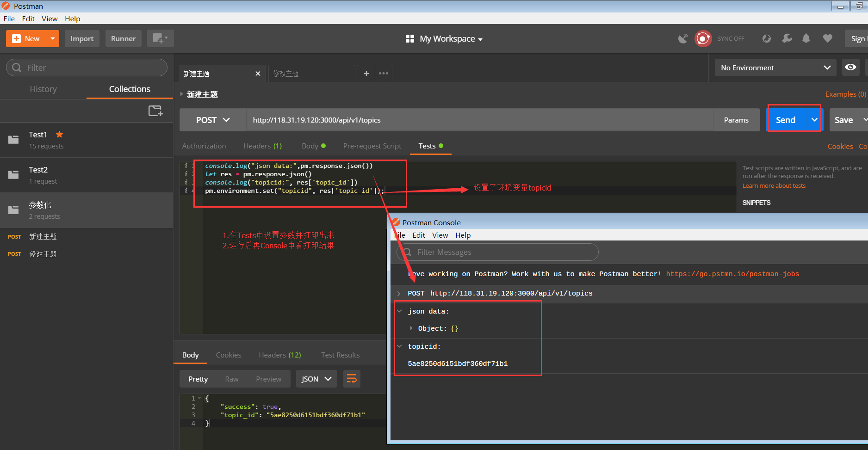The image size is (868, 450).
Task: Open the wrench settings icon
Action: 787,38
